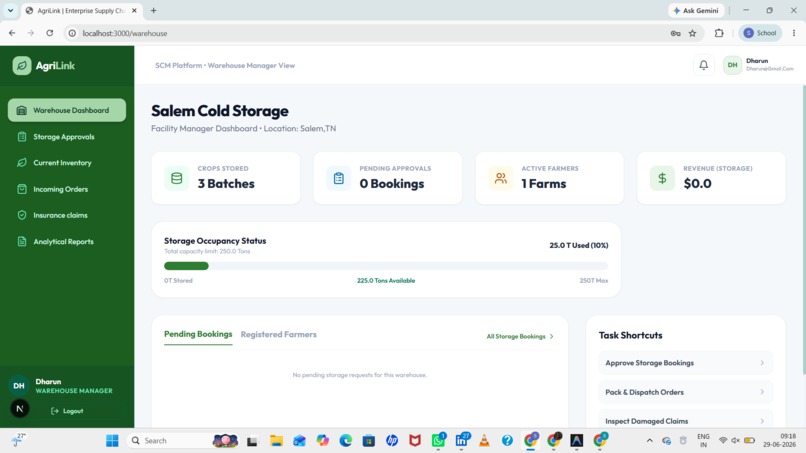The height and width of the screenshot is (453, 806).
Task: Click site info icon in address bar
Action: tap(72, 33)
